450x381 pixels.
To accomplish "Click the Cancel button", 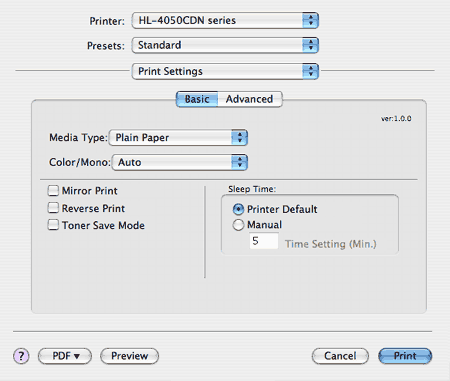I will (x=340, y=356).
